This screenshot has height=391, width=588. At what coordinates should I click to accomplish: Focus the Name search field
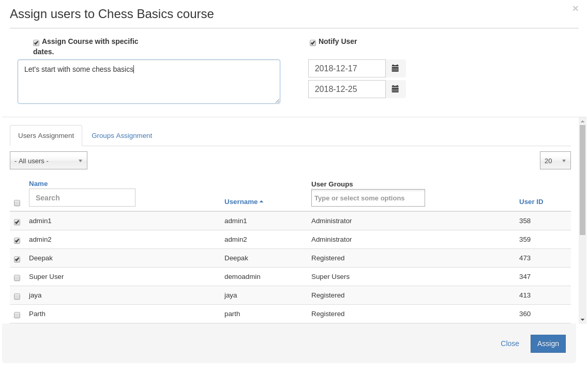(x=82, y=198)
